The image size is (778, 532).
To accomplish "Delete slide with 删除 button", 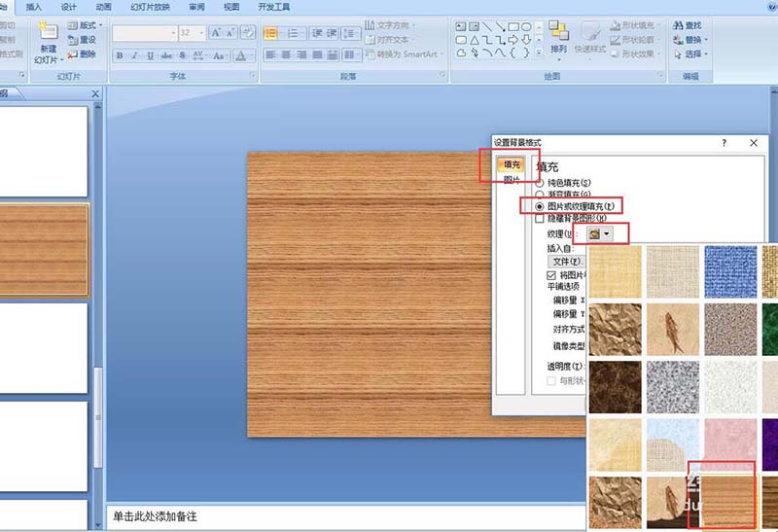I will coord(82,54).
